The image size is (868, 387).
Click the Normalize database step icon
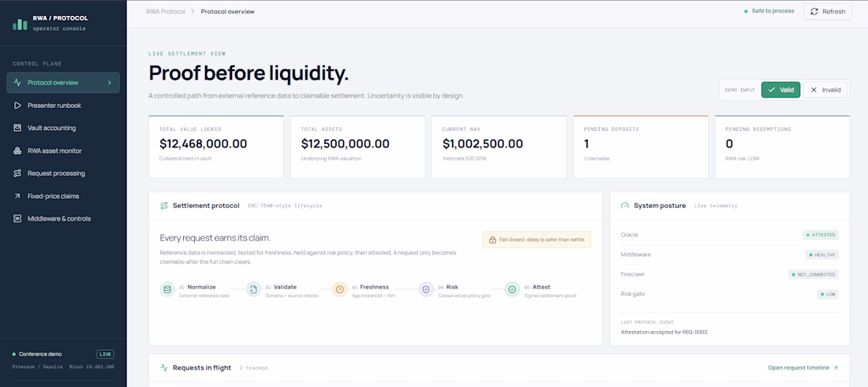pos(167,289)
